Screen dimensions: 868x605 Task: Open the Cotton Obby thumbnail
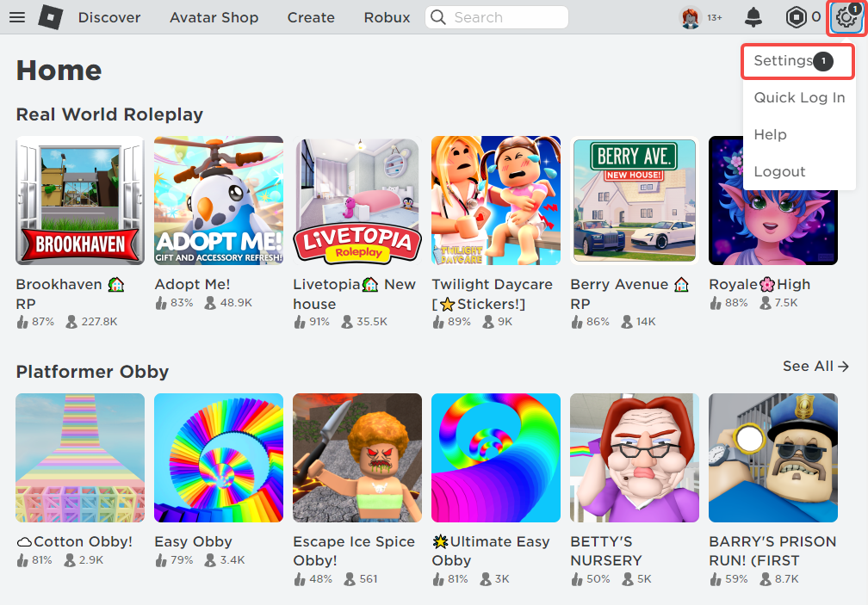click(x=80, y=457)
